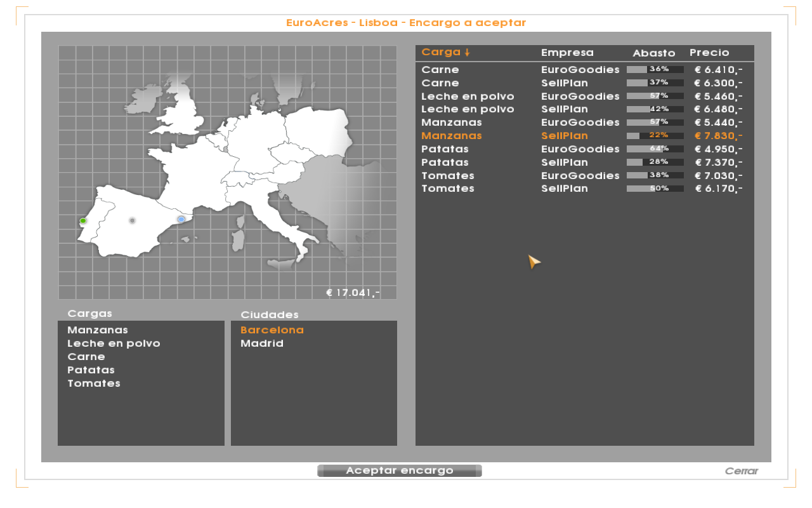Select Madrid in the Ciudades list
812x508 pixels.
coord(262,344)
